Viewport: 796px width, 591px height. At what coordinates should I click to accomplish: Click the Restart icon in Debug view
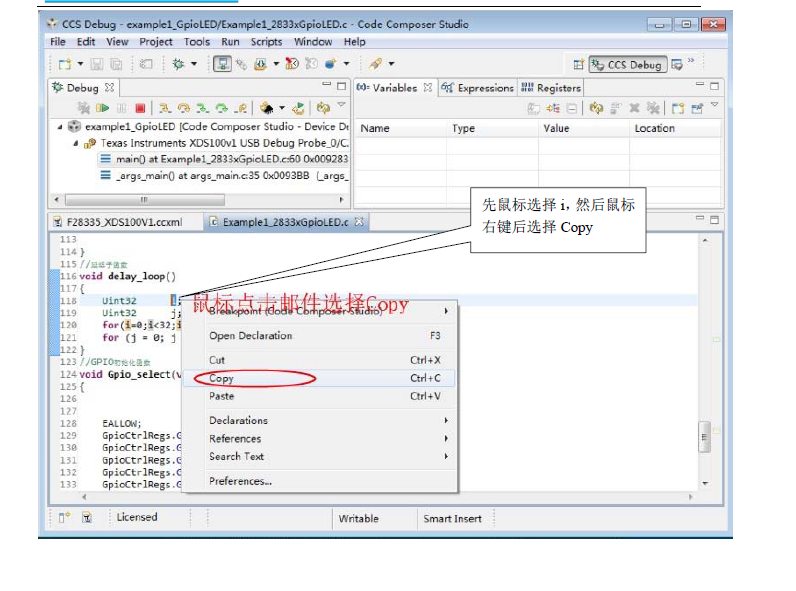(298, 108)
